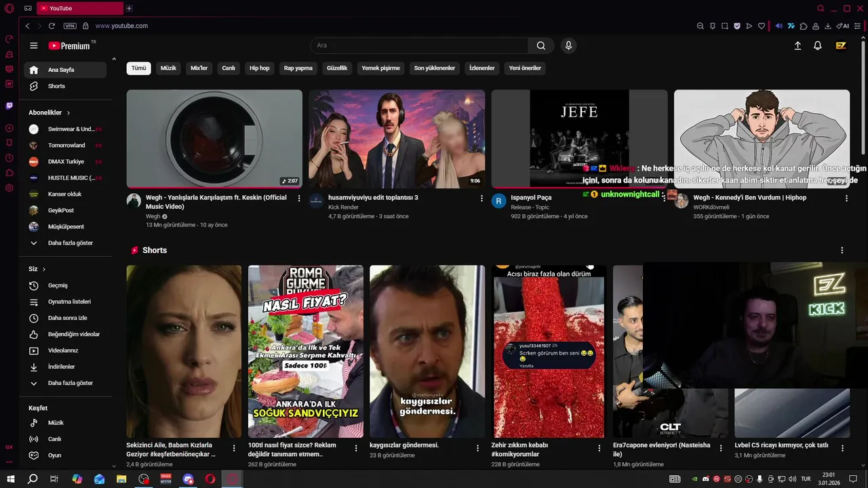The height and width of the screenshot is (488, 868).
Task: Open options menu for Wegh Yanlışlarla video
Action: coord(299,199)
